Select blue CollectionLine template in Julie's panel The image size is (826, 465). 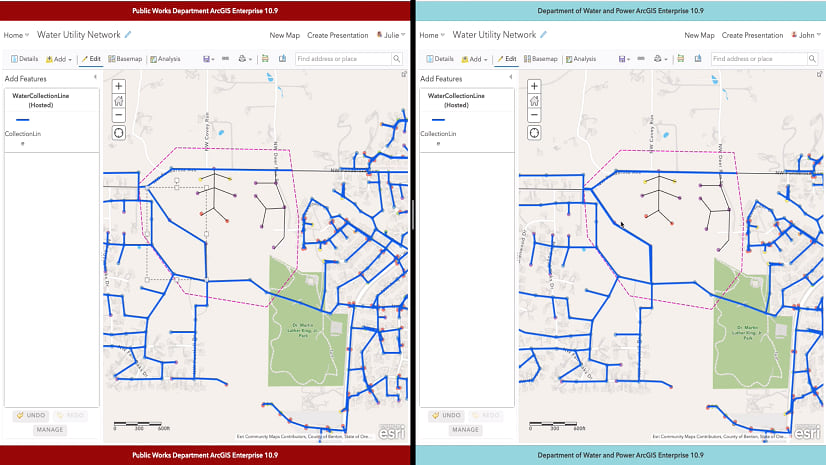click(23, 120)
